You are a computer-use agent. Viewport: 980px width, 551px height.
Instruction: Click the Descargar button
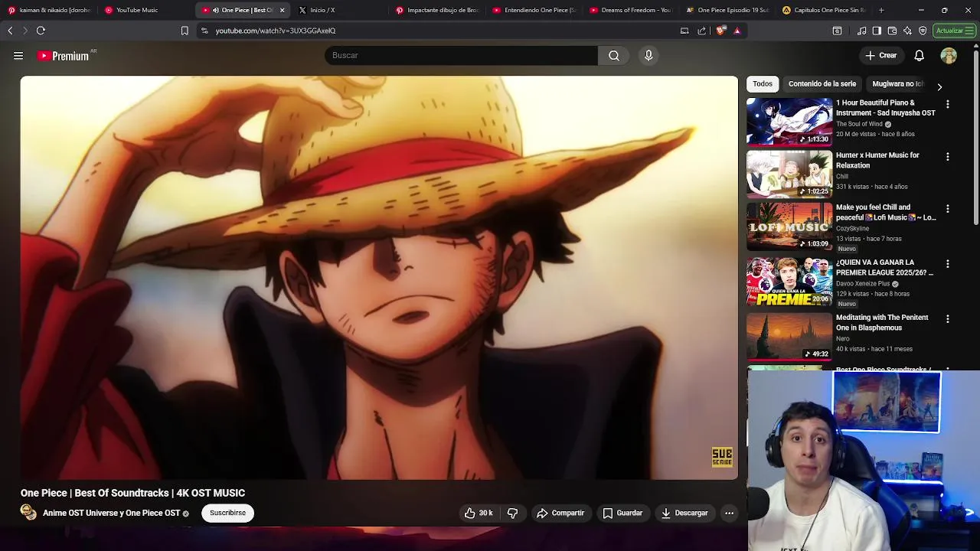coord(684,513)
